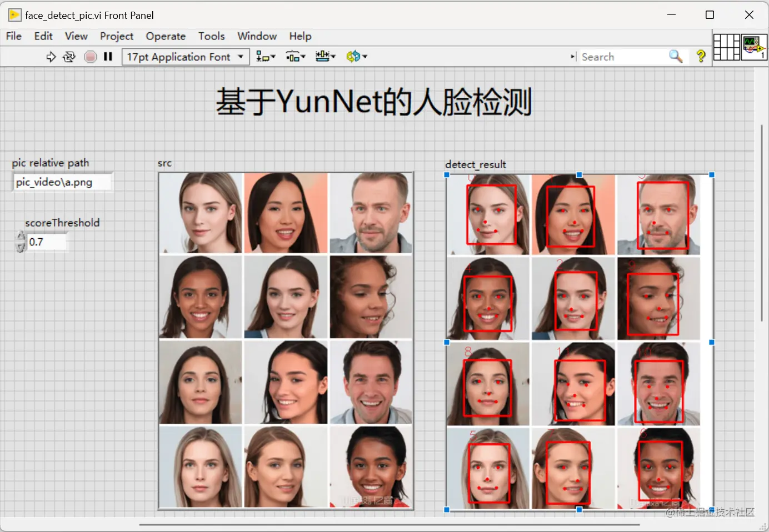Run the VI with the Run arrow
The width and height of the screenshot is (769, 532).
point(51,56)
